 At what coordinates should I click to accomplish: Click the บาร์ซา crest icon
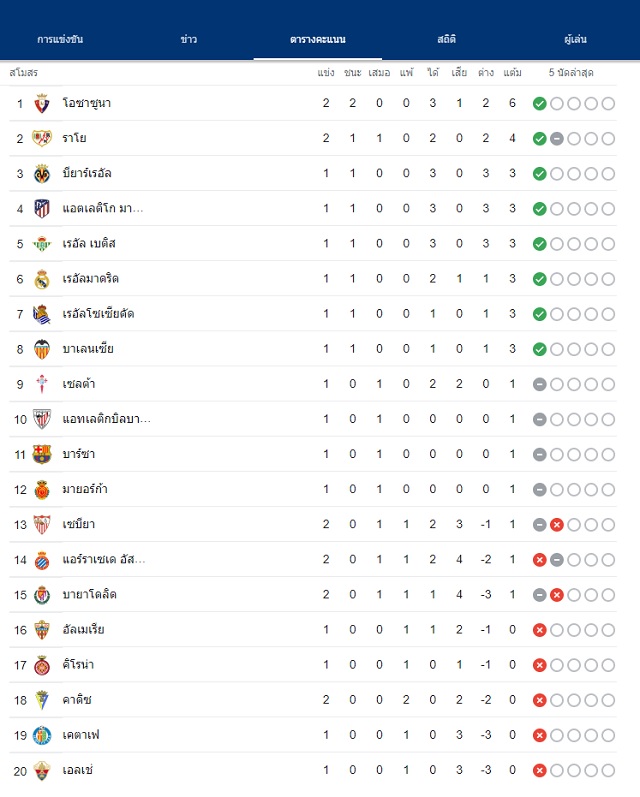point(42,454)
